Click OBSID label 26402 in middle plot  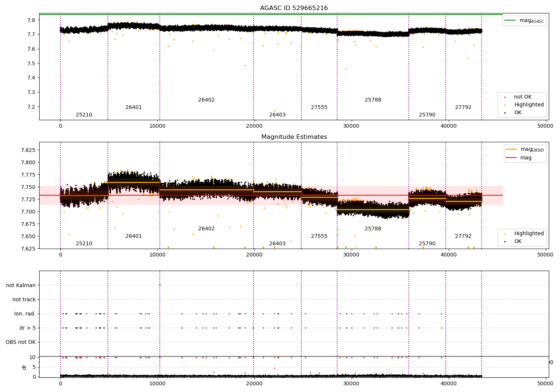206,229
